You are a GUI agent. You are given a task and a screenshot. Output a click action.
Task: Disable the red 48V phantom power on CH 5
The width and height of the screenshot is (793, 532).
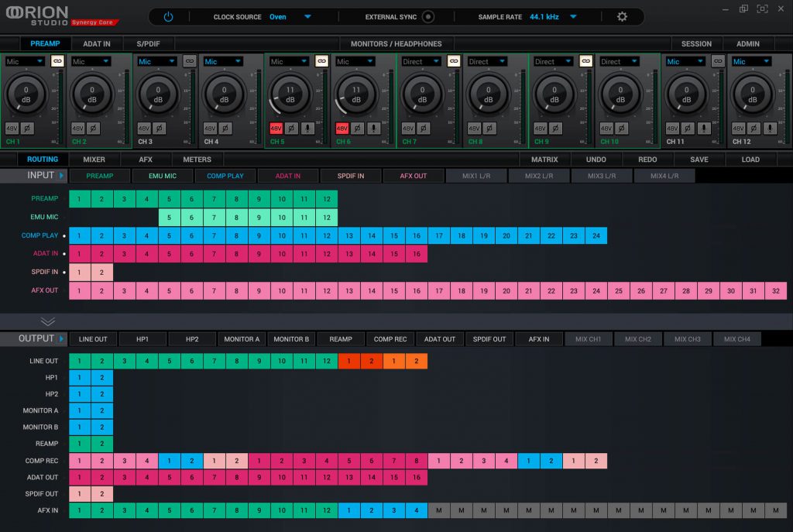[275, 128]
